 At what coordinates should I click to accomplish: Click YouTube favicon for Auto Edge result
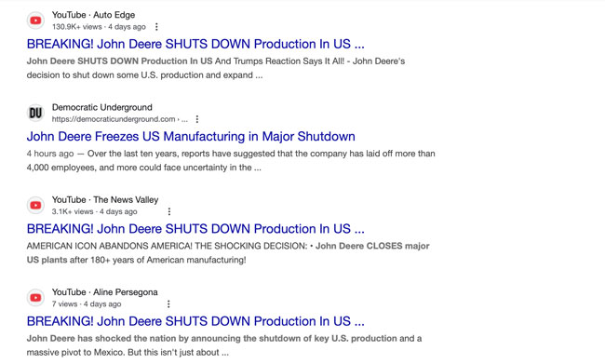tap(36, 20)
